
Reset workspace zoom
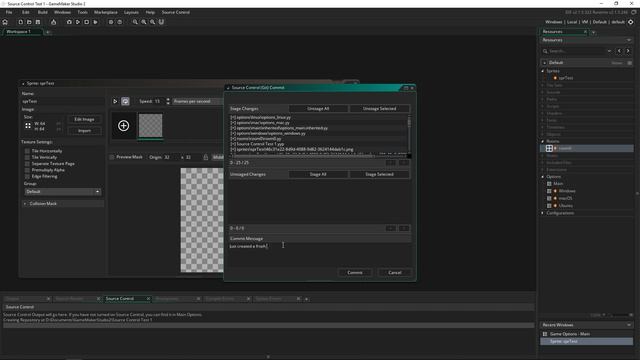point(144,22)
